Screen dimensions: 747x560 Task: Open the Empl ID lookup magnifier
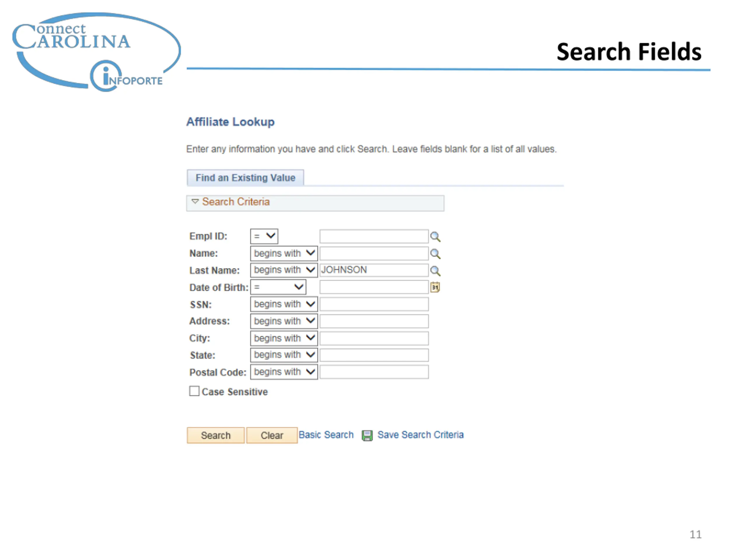pos(435,237)
